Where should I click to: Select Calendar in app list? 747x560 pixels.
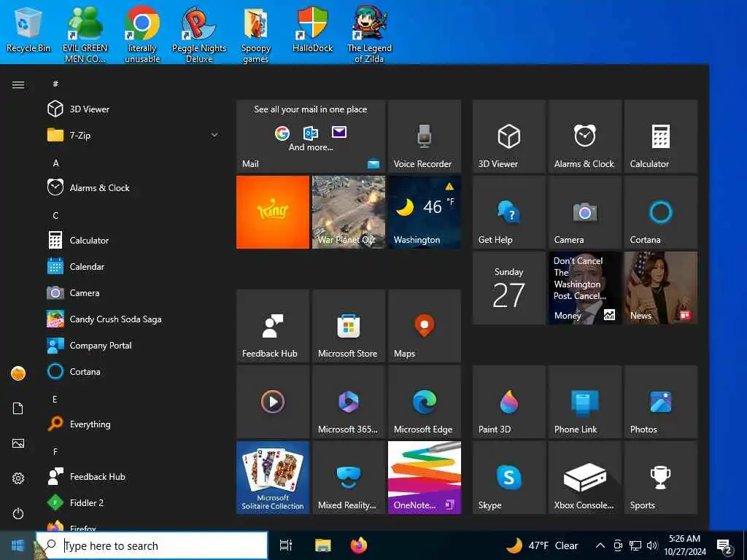pyautogui.click(x=133, y=266)
